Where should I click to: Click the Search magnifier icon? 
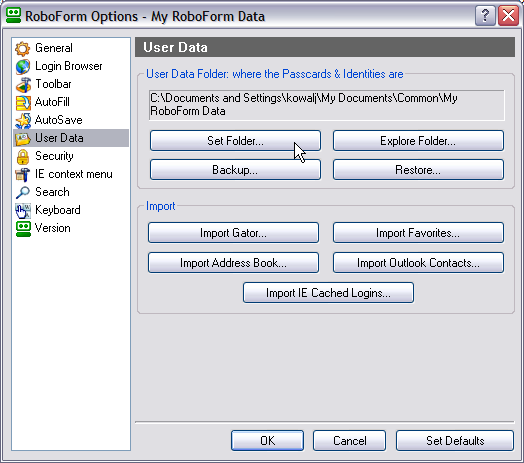coord(23,193)
